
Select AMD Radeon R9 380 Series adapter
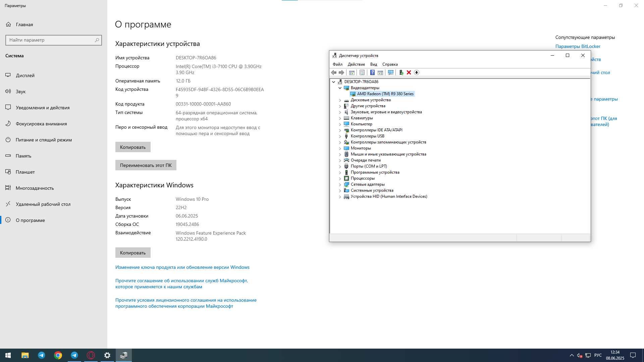(385, 94)
